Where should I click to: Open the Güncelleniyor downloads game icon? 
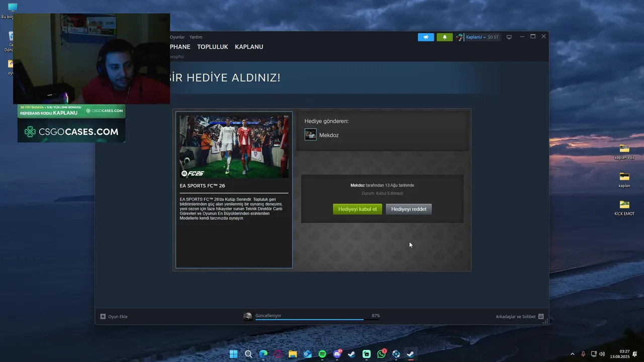pyautogui.click(x=248, y=316)
